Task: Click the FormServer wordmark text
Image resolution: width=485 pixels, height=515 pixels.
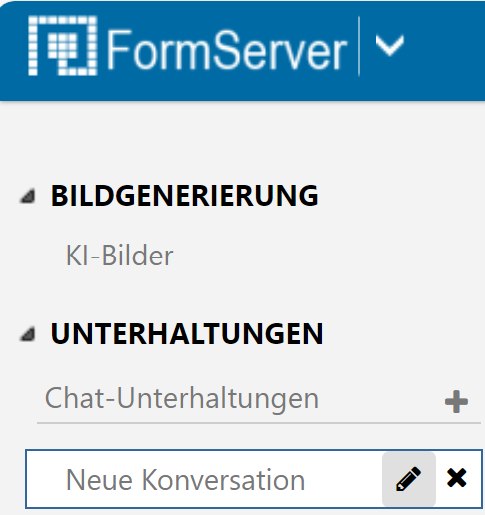Action: pyautogui.click(x=226, y=50)
